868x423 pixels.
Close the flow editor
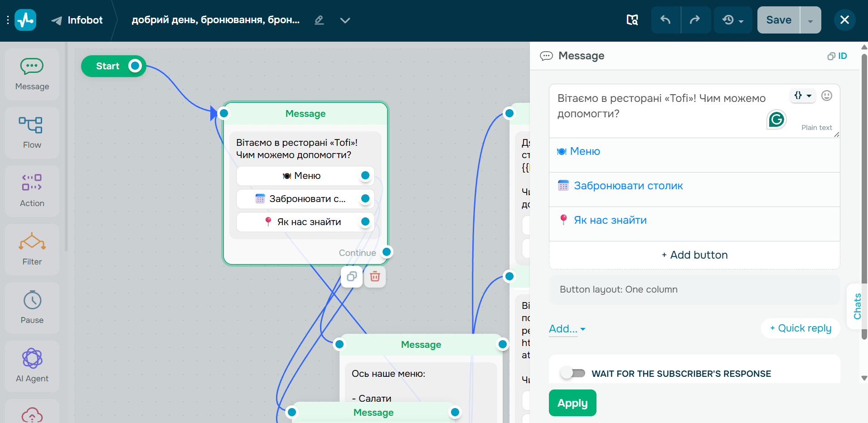pos(844,20)
